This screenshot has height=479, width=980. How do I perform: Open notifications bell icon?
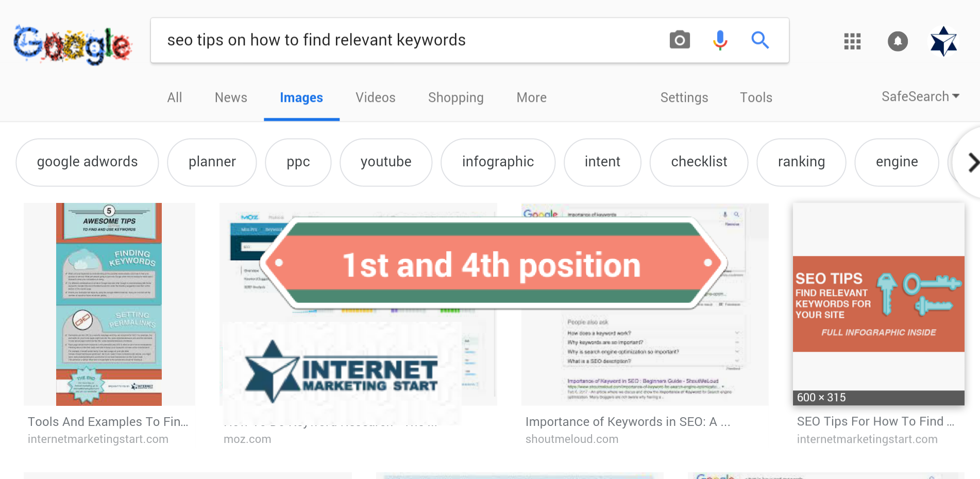[898, 41]
